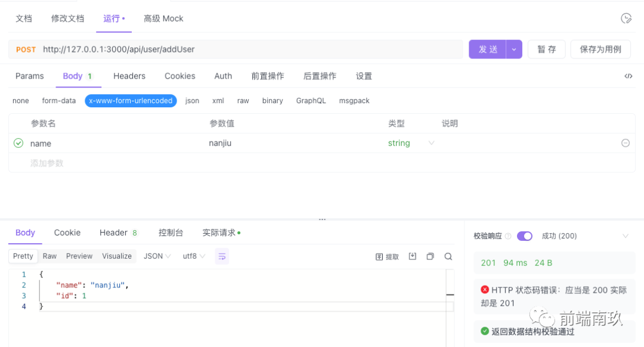The width and height of the screenshot is (644, 347).
Task: Open the utf8 encoding dropdown
Action: [x=192, y=256]
